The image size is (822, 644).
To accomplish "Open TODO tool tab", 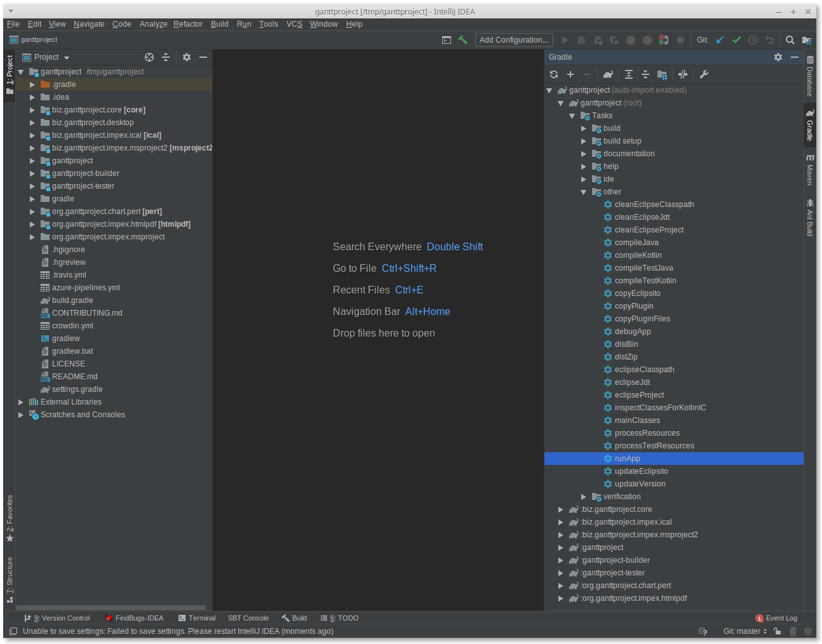I will pos(340,618).
